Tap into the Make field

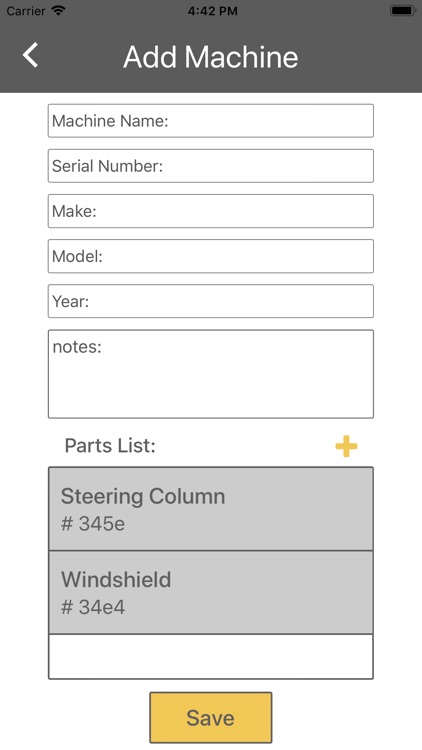(211, 211)
